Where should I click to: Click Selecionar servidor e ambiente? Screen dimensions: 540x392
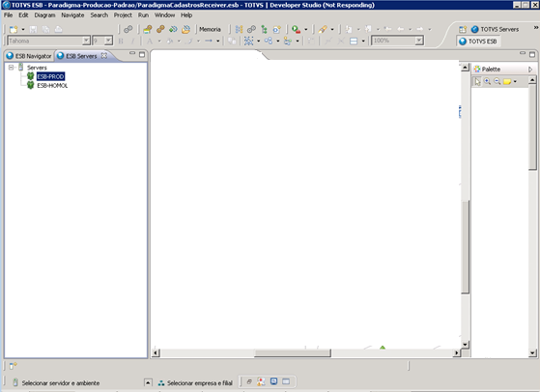61,382
